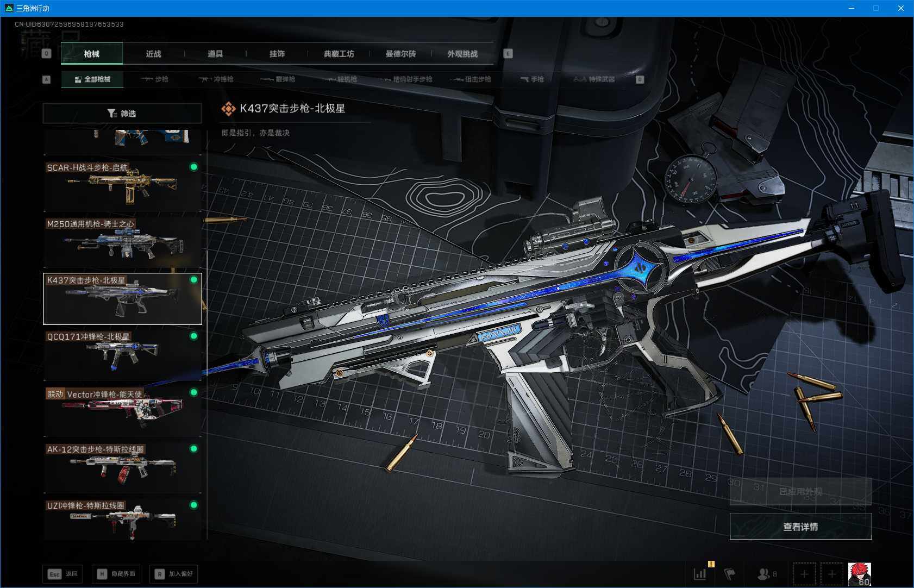Toggle the green ownership dot on K437 card
The image size is (914, 588).
[x=193, y=280]
